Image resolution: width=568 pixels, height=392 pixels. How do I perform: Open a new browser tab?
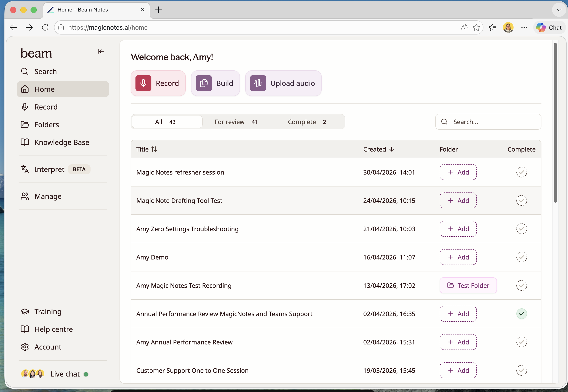pyautogui.click(x=158, y=10)
